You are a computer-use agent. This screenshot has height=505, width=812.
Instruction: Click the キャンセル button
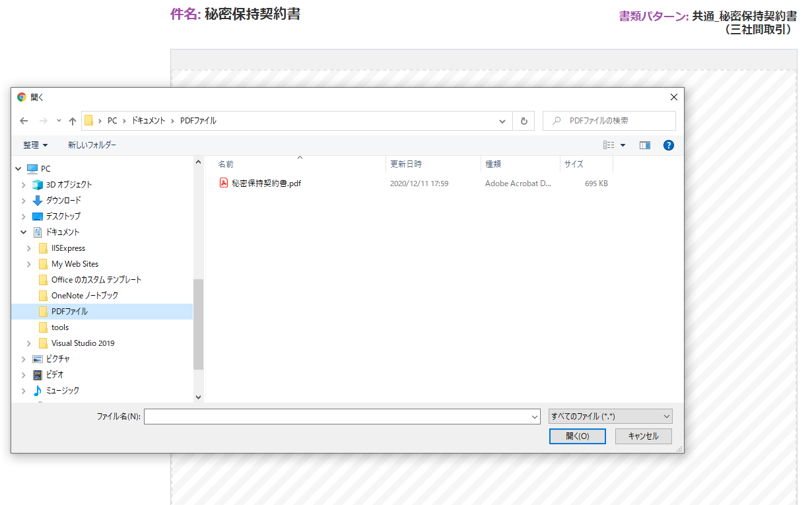[x=643, y=436]
